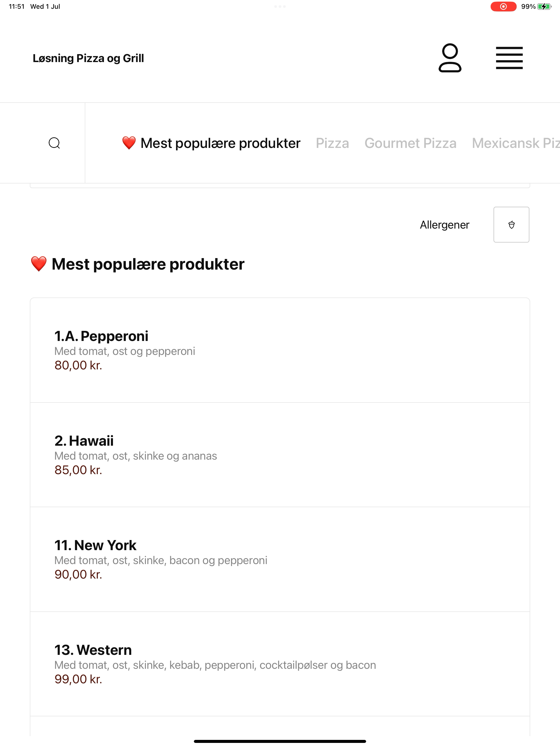Viewport: 560px width, 747px height.
Task: Open the user profile icon
Action: tap(450, 58)
